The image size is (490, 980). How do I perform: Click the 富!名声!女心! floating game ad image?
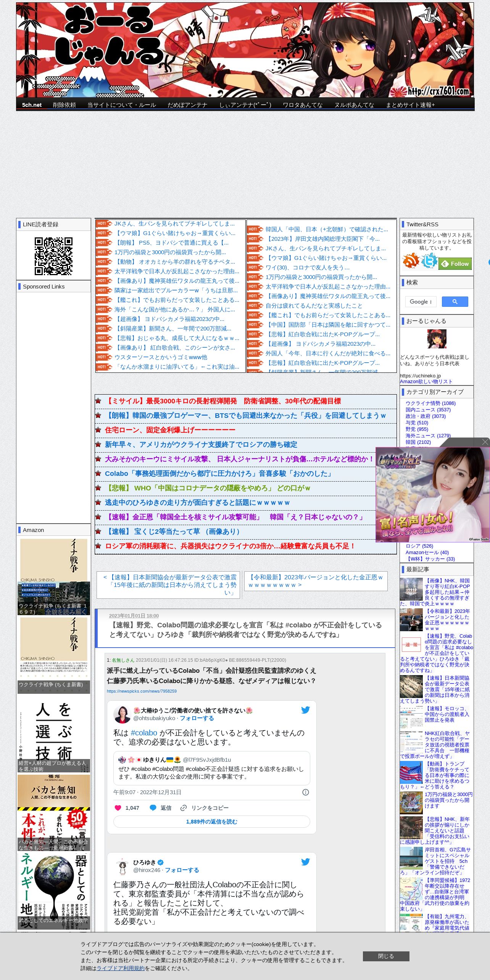click(432, 495)
